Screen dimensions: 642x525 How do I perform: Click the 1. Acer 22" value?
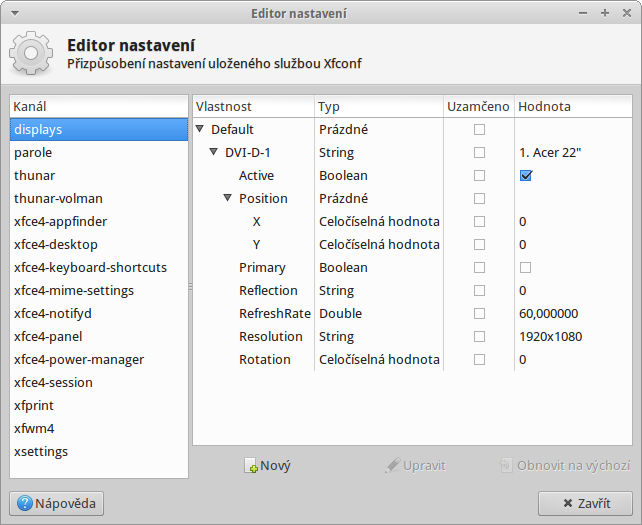(549, 152)
